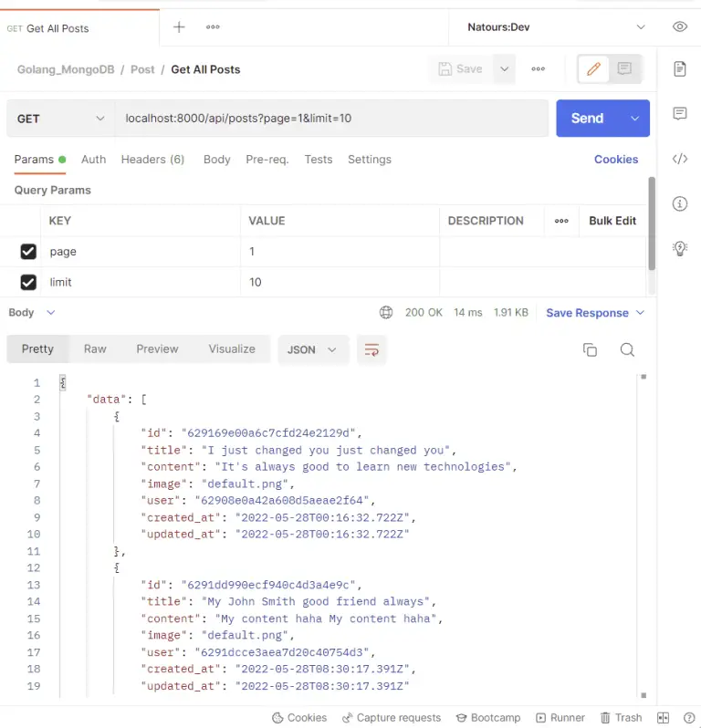Image resolution: width=701 pixels, height=728 pixels.
Task: Open the environment quick look eye icon
Action: point(680,26)
